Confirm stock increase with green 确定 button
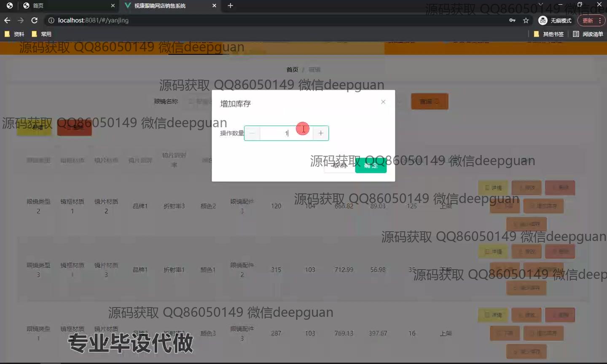 pos(371,166)
